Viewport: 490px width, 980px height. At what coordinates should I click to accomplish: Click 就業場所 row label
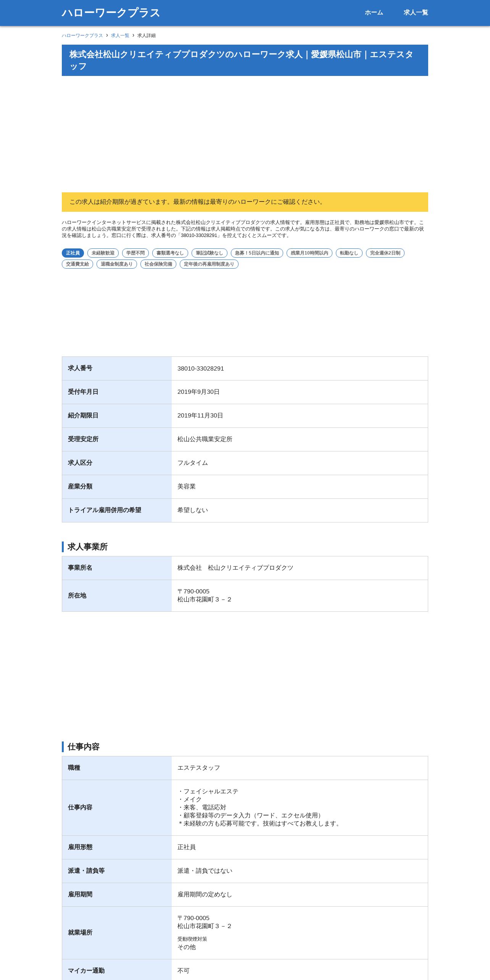[x=80, y=933]
